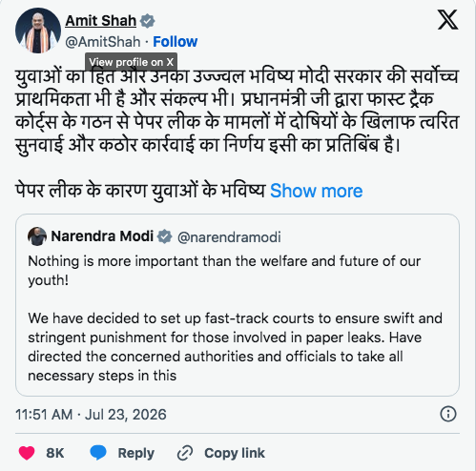The height and width of the screenshot is (471, 476).
Task: Expand tweet text with Show more
Action: pyautogui.click(x=316, y=191)
